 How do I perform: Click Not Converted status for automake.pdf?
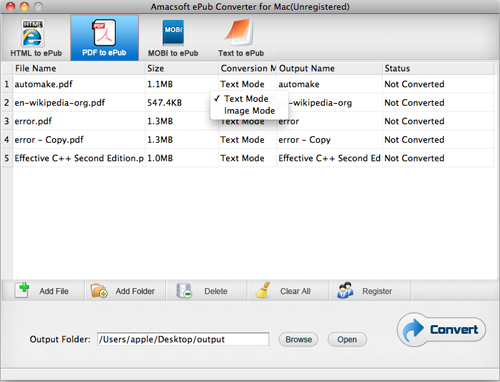tap(414, 84)
